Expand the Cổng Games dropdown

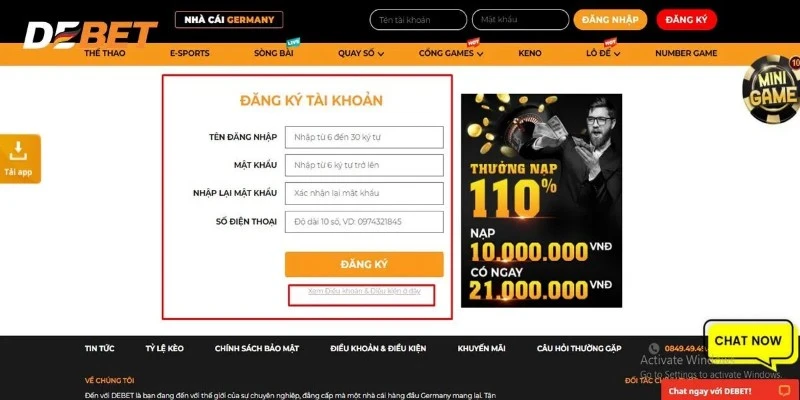click(451, 53)
